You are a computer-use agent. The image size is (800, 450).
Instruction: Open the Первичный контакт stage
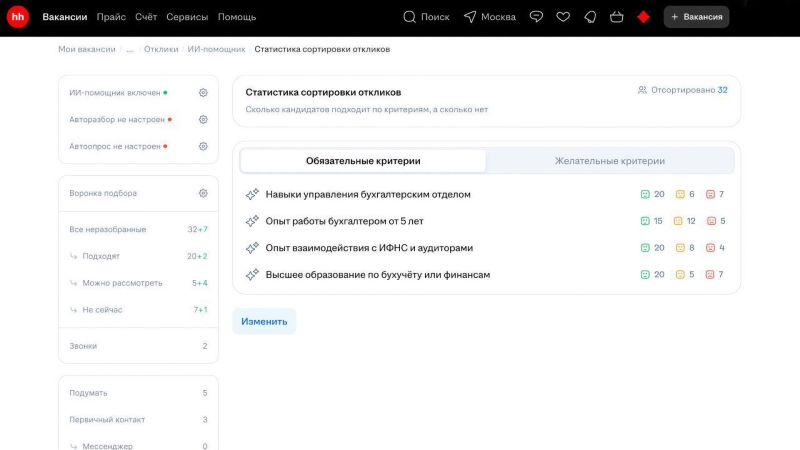(138, 419)
